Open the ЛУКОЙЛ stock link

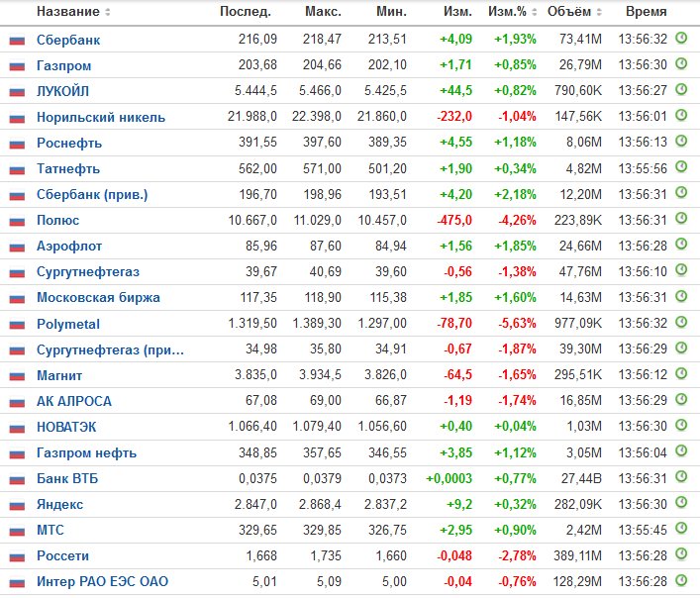coord(62,91)
